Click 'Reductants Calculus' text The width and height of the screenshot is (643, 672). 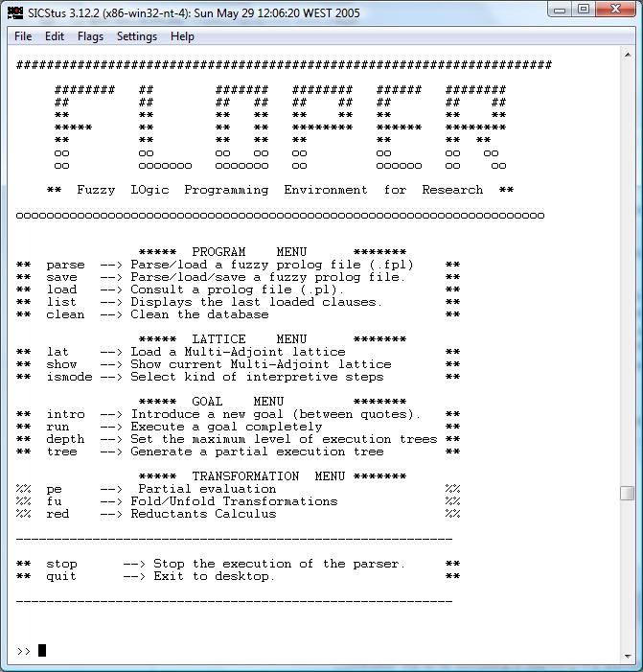click(203, 514)
